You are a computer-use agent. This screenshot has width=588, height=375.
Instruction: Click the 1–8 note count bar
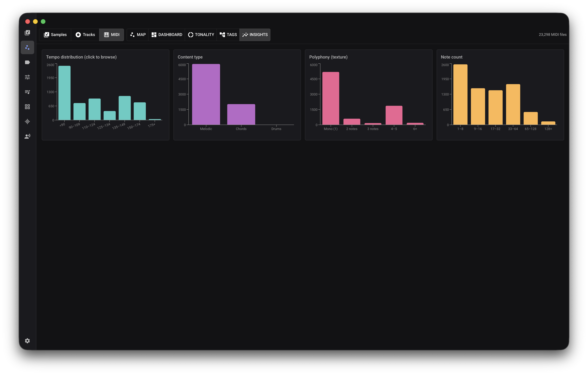(461, 95)
